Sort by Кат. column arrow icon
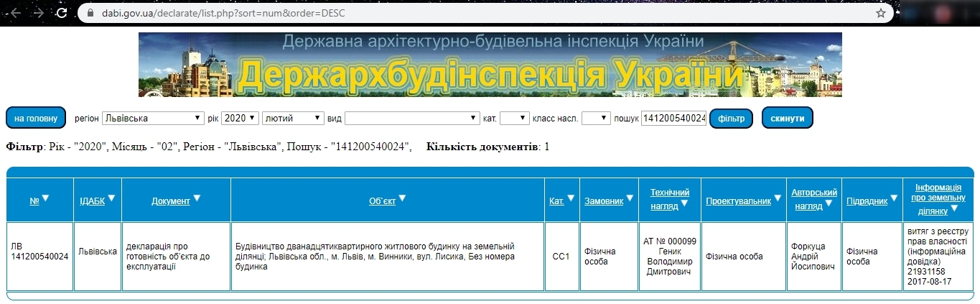The height and width of the screenshot is (304, 980). coord(571,198)
